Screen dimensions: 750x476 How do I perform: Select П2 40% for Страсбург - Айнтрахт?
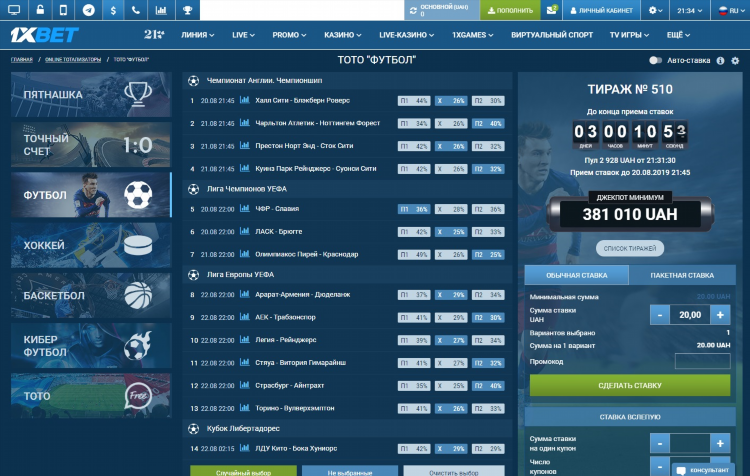pos(488,386)
